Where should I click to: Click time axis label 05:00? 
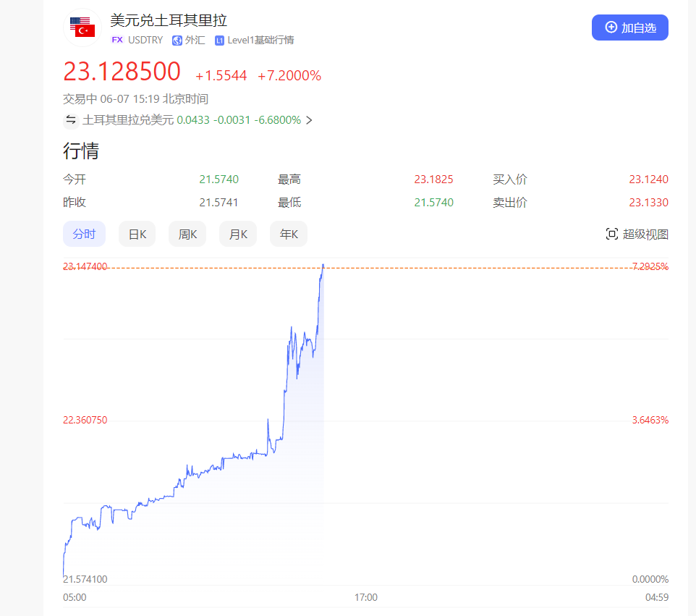click(75, 597)
